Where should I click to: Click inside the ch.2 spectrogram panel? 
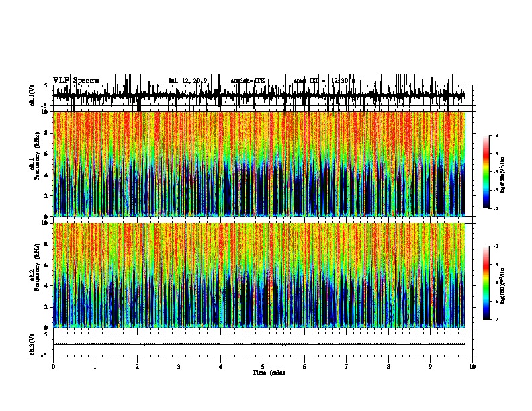coord(259,275)
